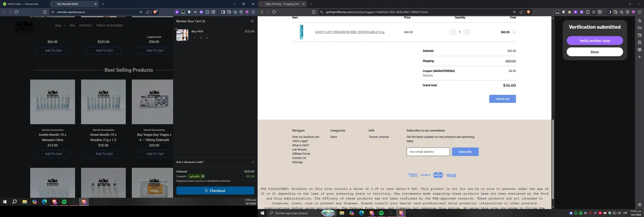Click the Check out button
The image size is (644, 217).
pos(502,99)
